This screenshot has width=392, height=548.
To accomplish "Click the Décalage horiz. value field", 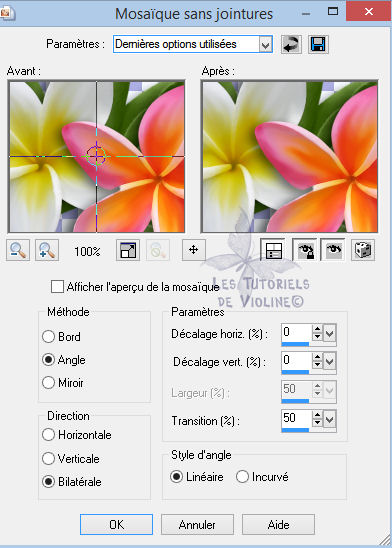I will point(296,332).
